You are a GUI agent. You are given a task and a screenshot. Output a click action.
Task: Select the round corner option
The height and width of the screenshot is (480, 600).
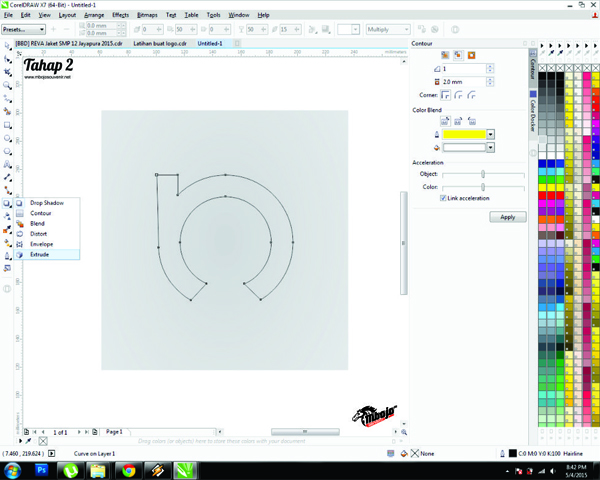tap(458, 95)
